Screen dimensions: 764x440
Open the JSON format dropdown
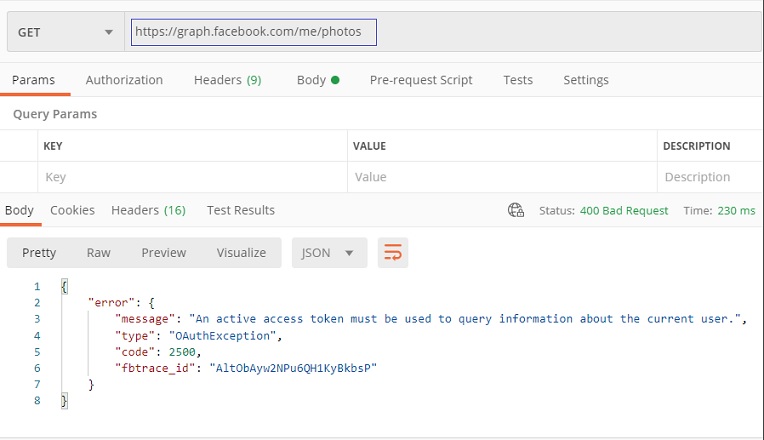coord(329,253)
